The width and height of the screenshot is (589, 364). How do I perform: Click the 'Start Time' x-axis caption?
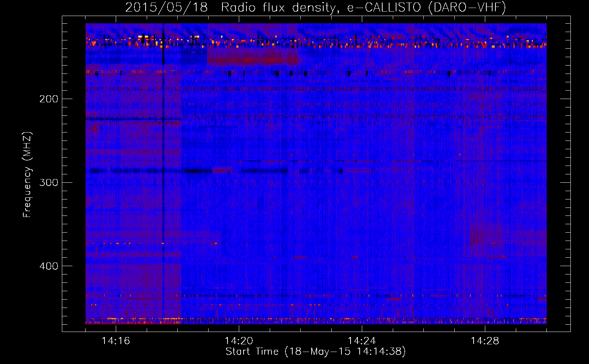tap(252, 352)
